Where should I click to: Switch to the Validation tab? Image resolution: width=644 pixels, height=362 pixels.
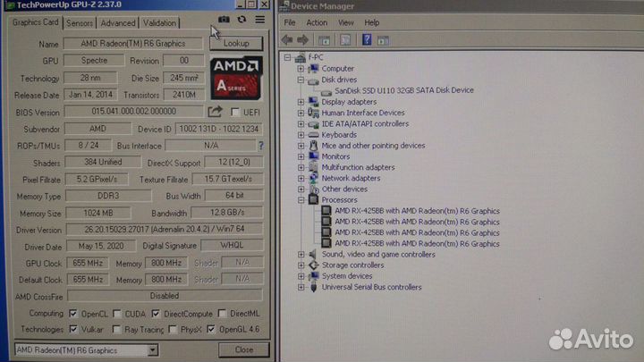click(x=159, y=23)
